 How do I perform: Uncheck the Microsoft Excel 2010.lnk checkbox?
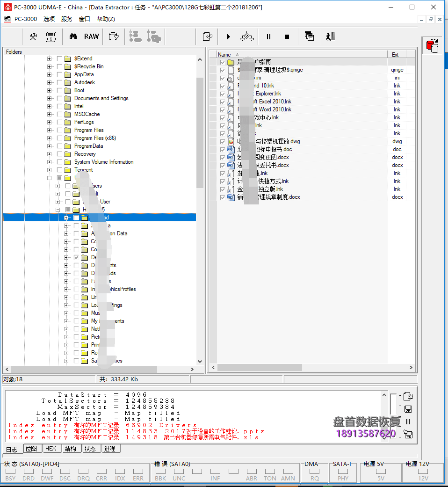coord(223,102)
